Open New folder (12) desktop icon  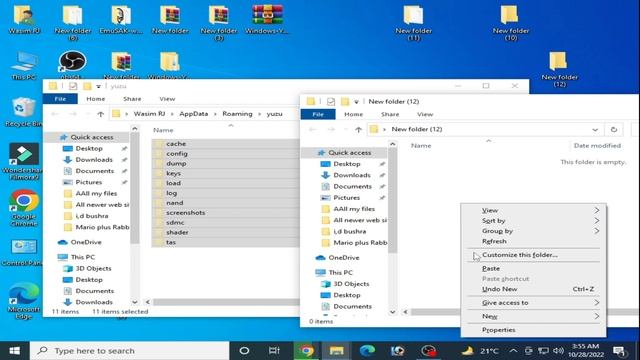(x=559, y=69)
